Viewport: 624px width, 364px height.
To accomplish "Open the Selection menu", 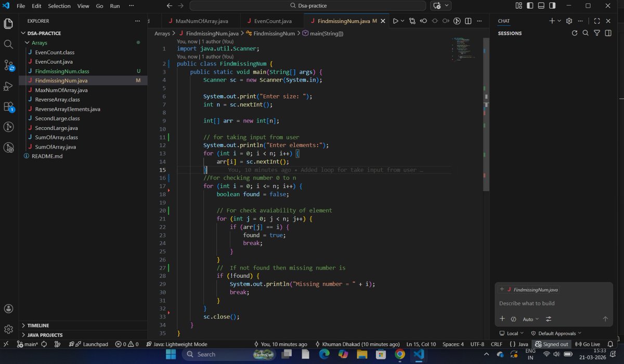I will tap(59, 6).
